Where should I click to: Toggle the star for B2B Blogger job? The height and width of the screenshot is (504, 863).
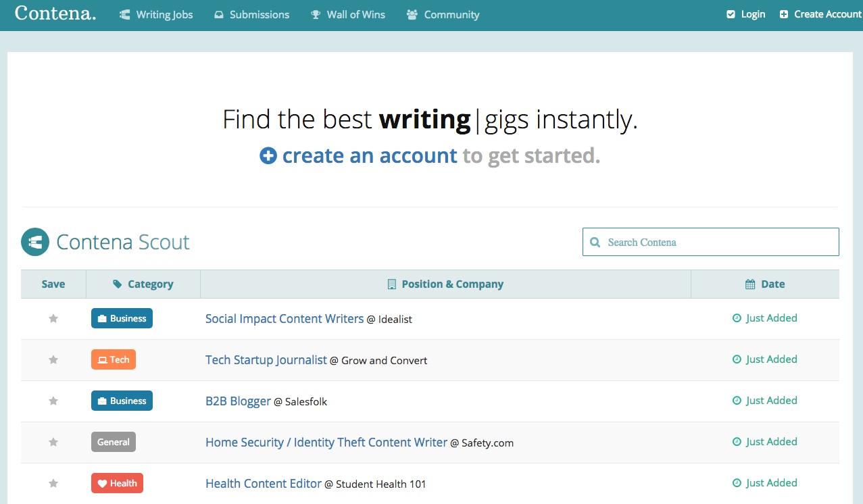click(53, 401)
